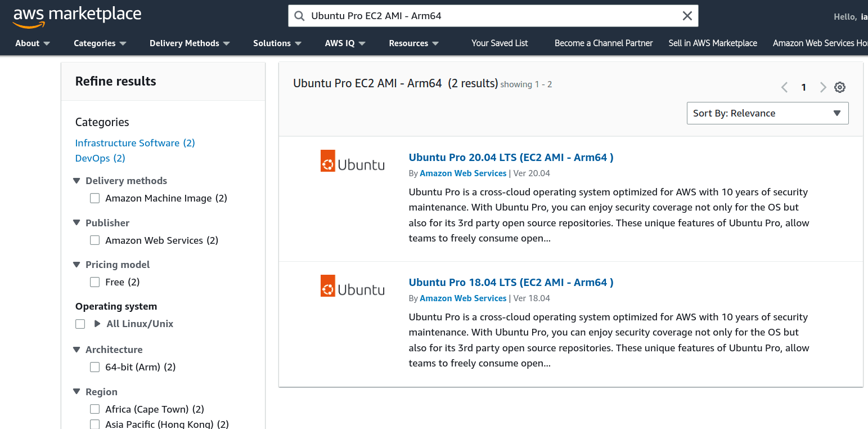Clear the search field with X icon
Screen dimensions: 868x429
(x=687, y=16)
